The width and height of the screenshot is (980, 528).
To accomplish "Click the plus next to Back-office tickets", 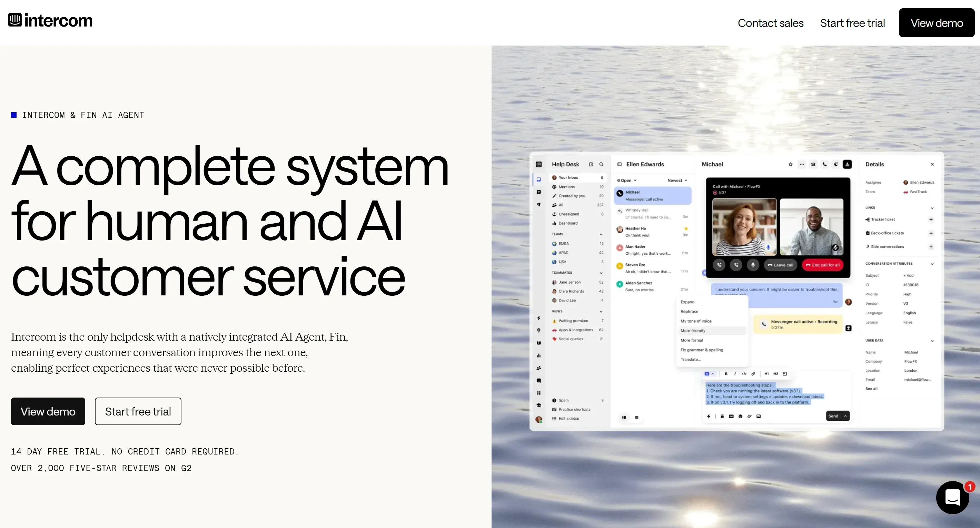I will tap(931, 233).
